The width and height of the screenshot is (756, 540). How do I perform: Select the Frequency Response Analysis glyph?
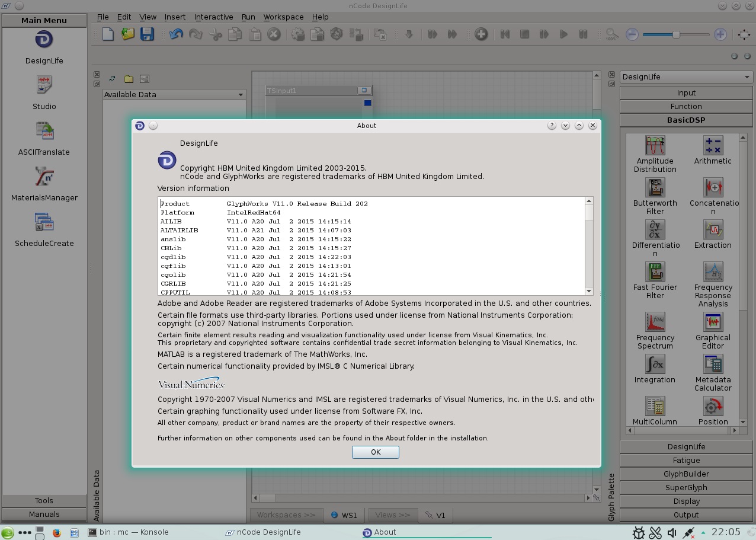click(x=713, y=285)
